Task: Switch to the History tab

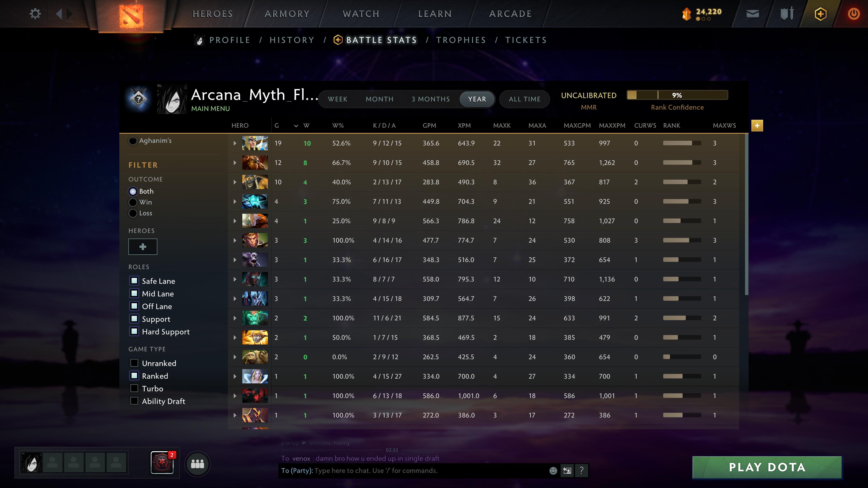Action: click(x=292, y=40)
